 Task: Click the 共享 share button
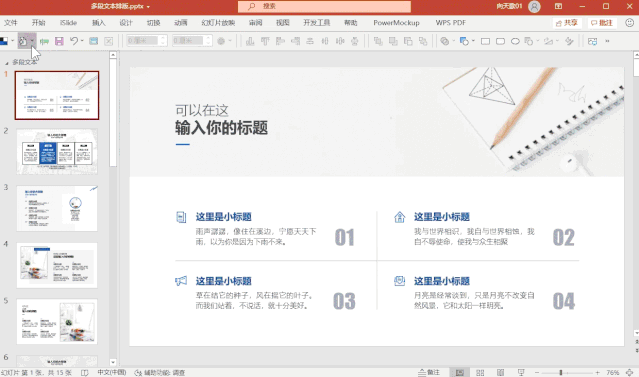(567, 23)
